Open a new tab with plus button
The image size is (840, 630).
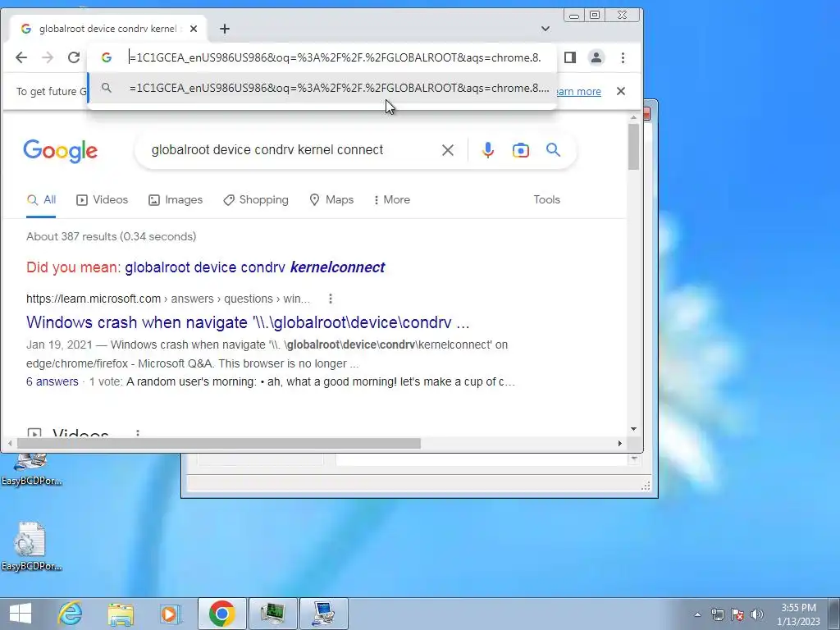225,29
